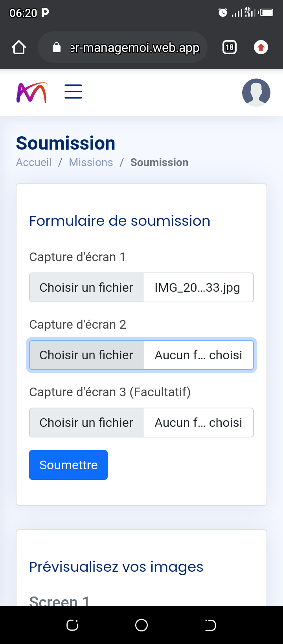Viewport: 283px width, 644px height.
Task: Tap the selected IMG_20...33.jpg filename field
Action: 198,287
